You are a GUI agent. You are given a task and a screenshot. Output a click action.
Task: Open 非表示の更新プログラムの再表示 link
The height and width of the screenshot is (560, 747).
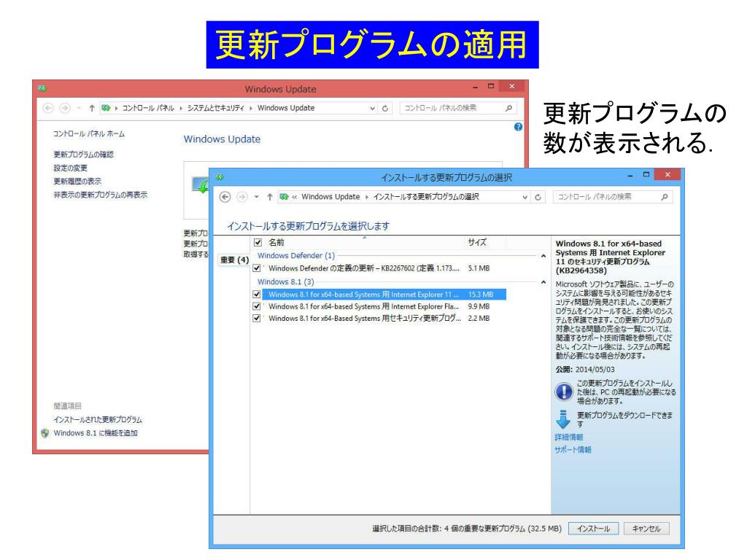pos(100,195)
